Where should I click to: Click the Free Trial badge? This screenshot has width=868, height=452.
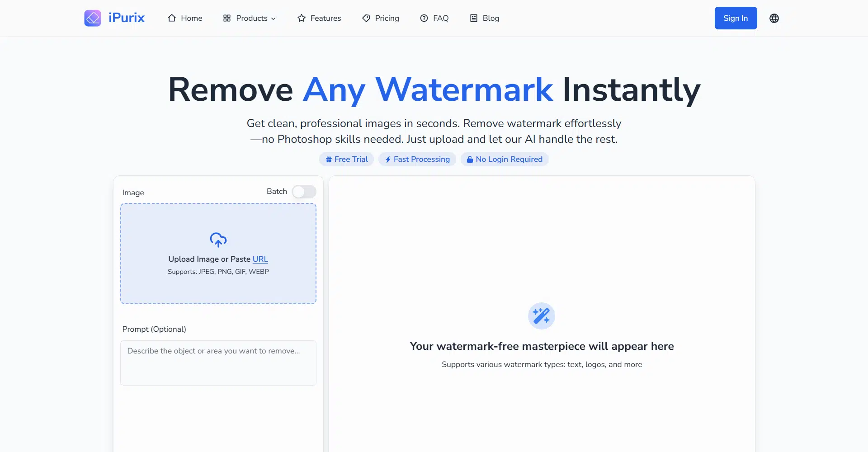pos(347,159)
